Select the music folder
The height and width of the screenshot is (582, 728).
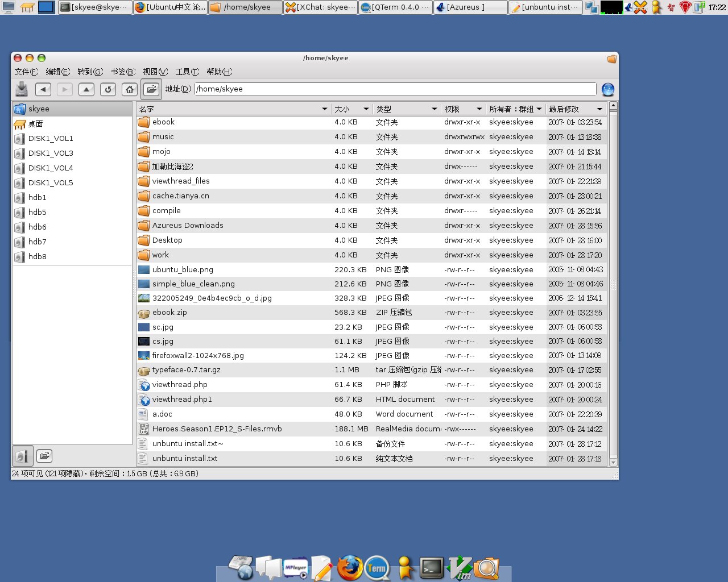(x=371, y=137)
